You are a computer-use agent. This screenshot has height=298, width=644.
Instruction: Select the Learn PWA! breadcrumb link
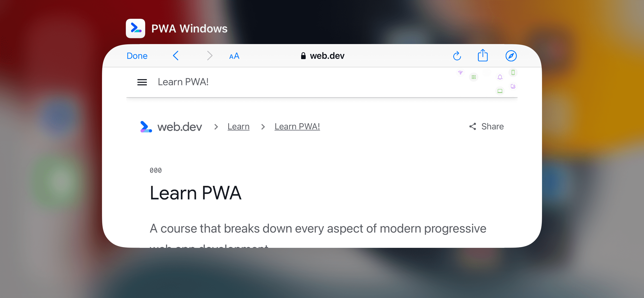click(x=297, y=126)
